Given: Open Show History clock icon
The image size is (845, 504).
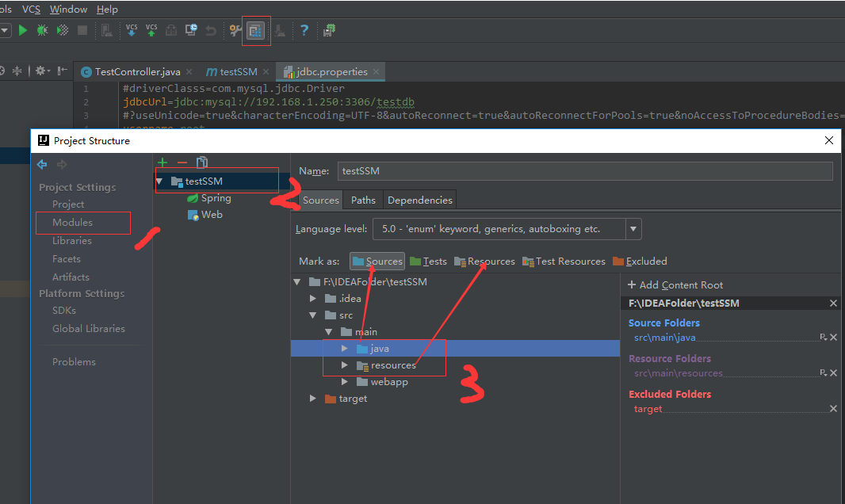Looking at the screenshot, I should pos(191,30).
